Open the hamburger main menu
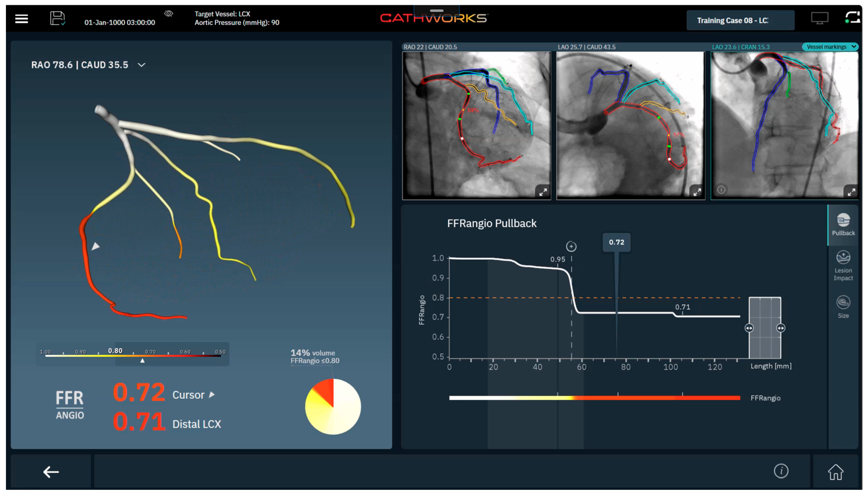Image resolution: width=868 pixels, height=498 pixels. tap(21, 19)
